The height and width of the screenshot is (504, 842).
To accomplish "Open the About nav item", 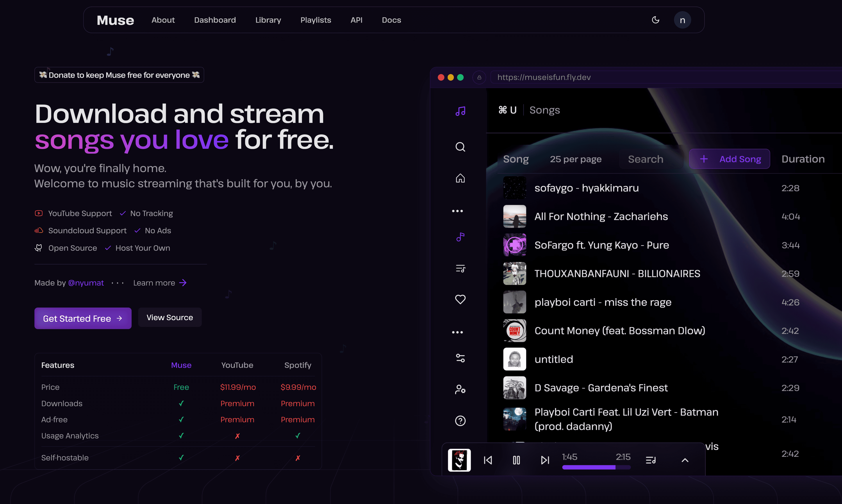I will tap(163, 20).
